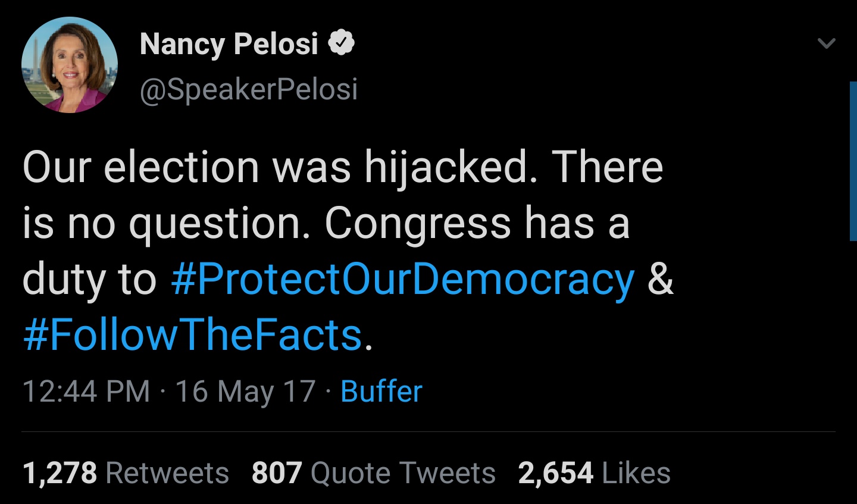This screenshot has height=504, width=857.
Task: Click the phrase 'Congress has a' in tweet
Action: (477, 223)
